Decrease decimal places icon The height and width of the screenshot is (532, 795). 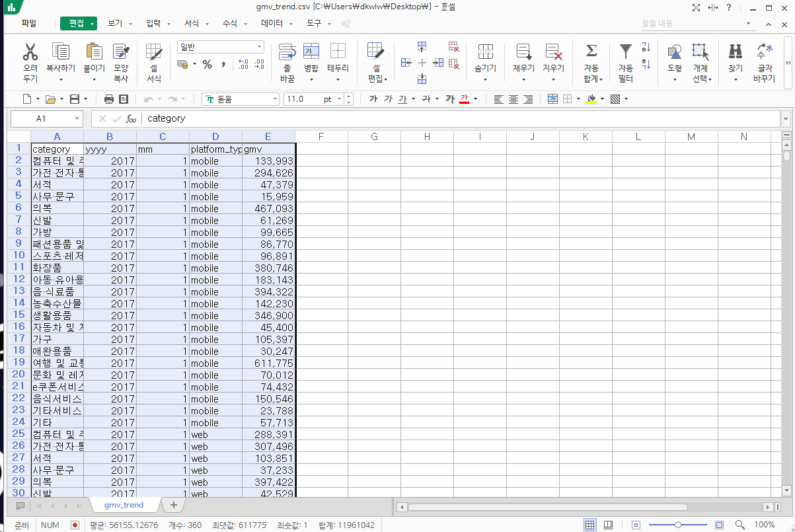[x=259, y=64]
